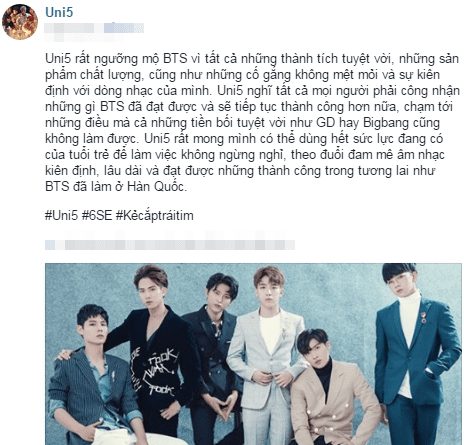Click the blurred link above the group photo
464x445 pixels.
(x=170, y=245)
